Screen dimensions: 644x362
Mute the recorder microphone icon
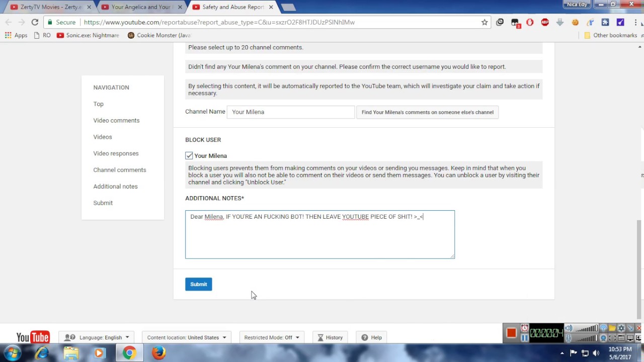coord(569,338)
